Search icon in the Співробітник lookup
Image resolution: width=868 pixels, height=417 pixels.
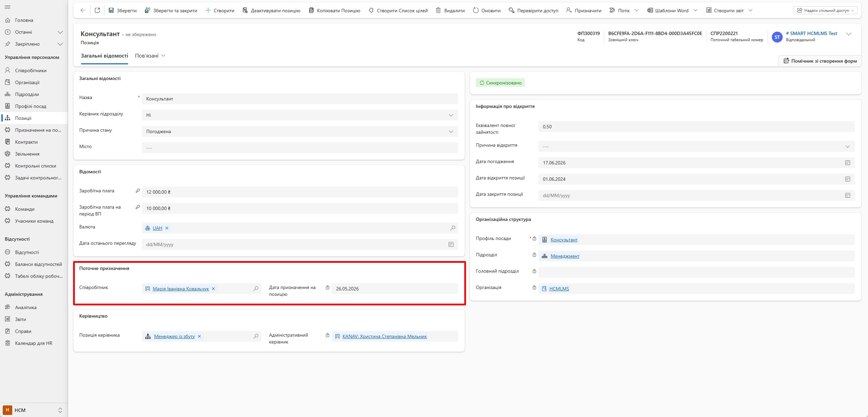pyautogui.click(x=256, y=289)
